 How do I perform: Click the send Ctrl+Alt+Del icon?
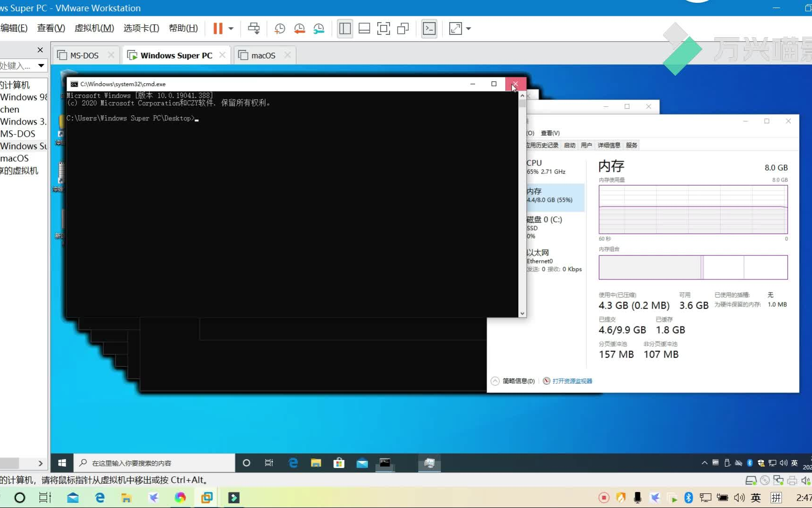click(254, 28)
